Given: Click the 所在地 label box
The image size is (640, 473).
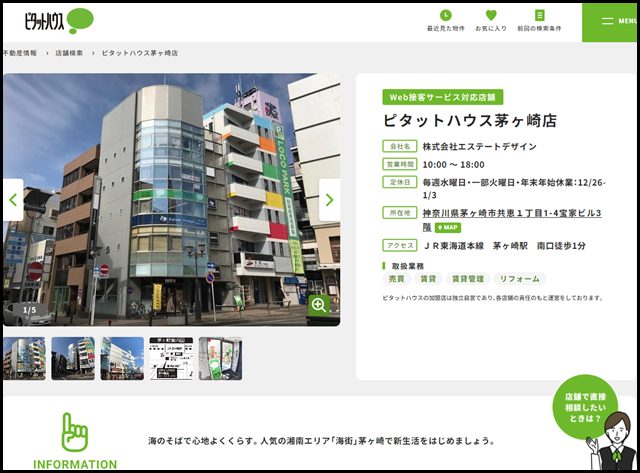Looking at the screenshot, I should coord(400,213).
